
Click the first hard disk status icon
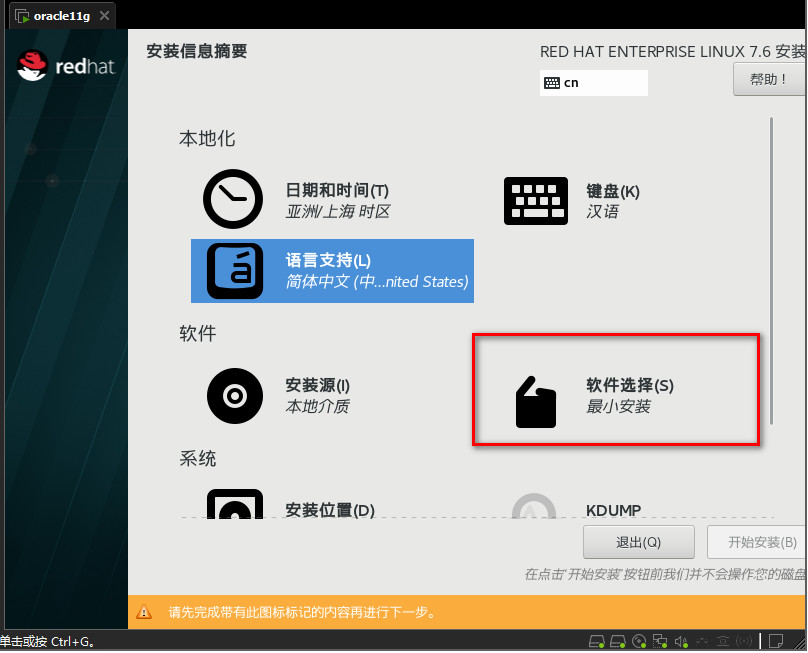[x=597, y=641]
